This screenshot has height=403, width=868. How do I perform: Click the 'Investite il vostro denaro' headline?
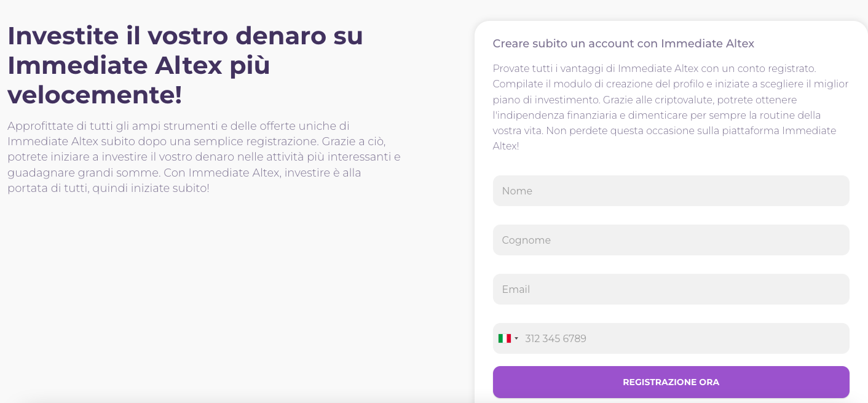pos(185,36)
